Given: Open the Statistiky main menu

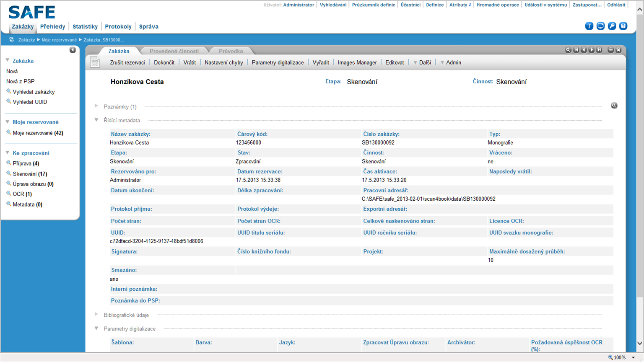Looking at the screenshot, I should coord(85,26).
